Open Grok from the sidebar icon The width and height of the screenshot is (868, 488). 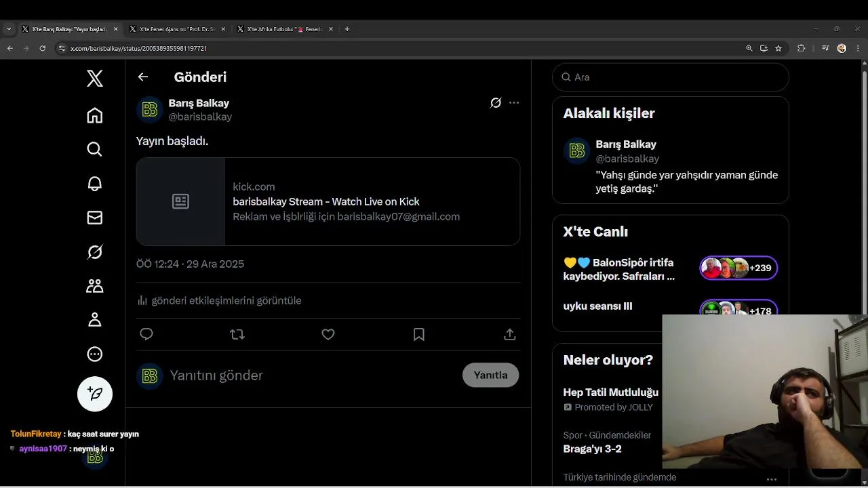(95, 252)
